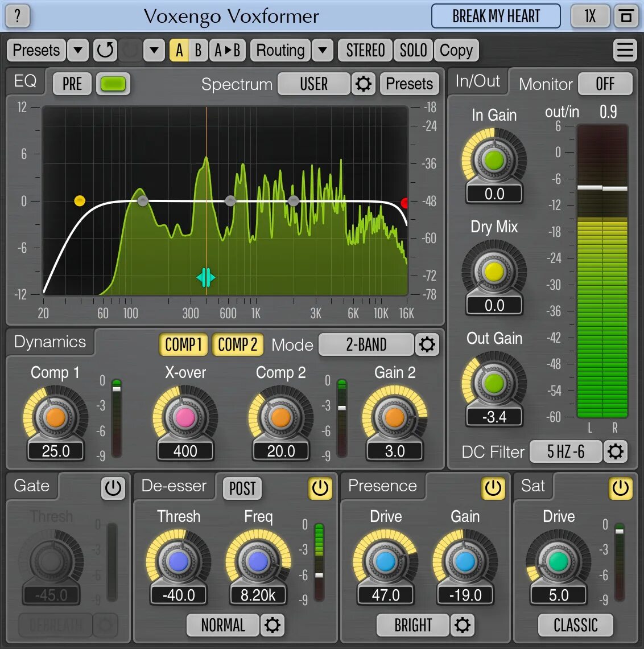This screenshot has width=644, height=649.
Task: Open the Monitor OFF selector
Action: point(605,84)
